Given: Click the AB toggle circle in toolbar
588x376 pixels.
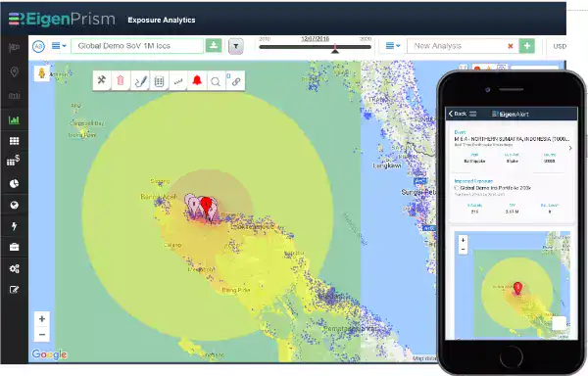Looking at the screenshot, I should (38, 46).
